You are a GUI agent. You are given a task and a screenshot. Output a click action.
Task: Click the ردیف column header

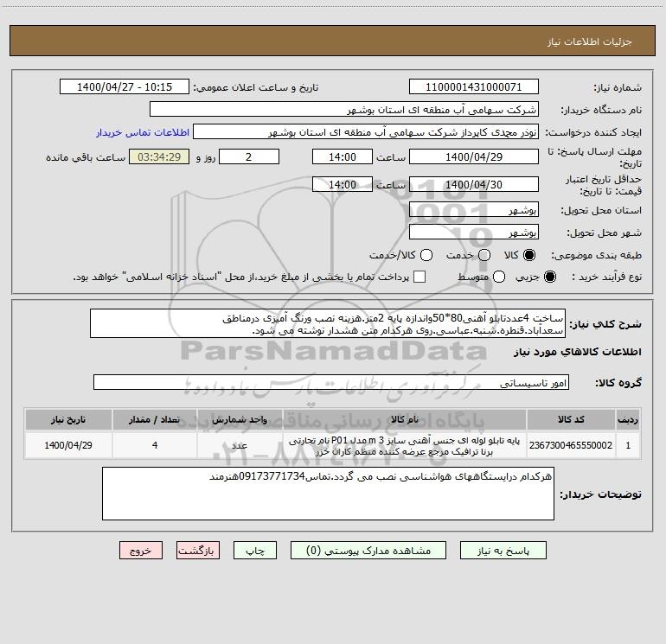628,419
